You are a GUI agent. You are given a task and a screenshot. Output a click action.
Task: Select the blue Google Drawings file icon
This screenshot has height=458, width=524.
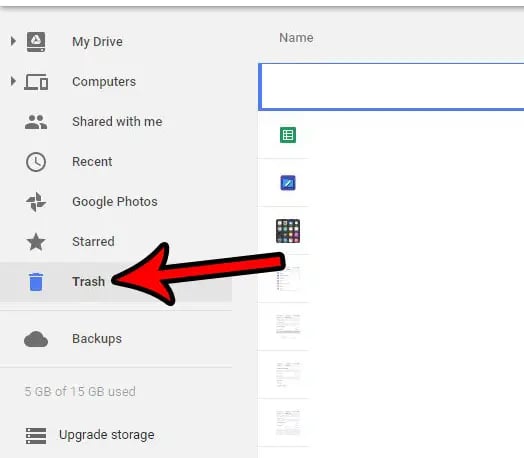click(288, 183)
